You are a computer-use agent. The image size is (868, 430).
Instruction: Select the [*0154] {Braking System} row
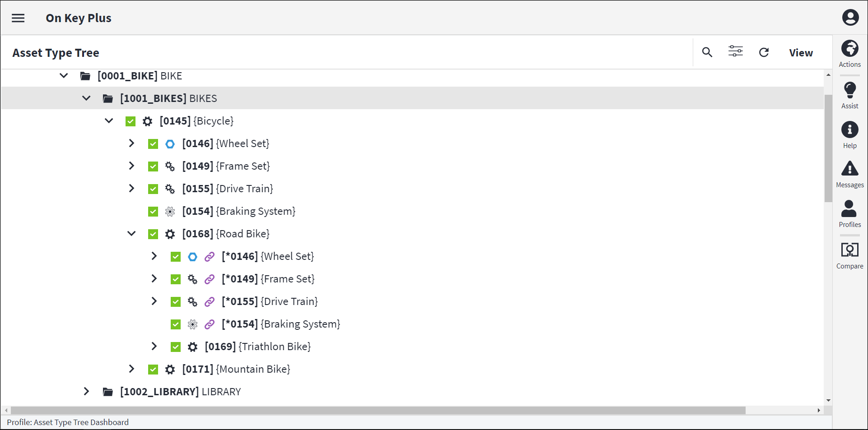click(412, 324)
